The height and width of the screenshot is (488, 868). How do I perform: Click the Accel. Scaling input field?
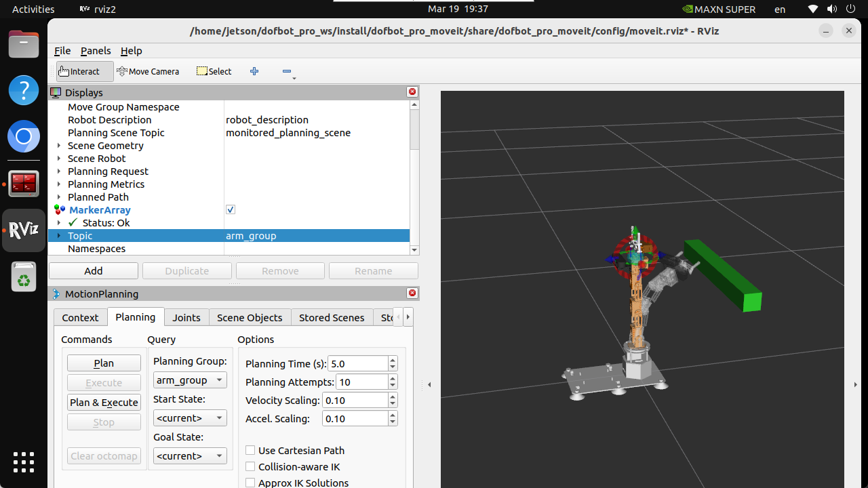point(355,419)
